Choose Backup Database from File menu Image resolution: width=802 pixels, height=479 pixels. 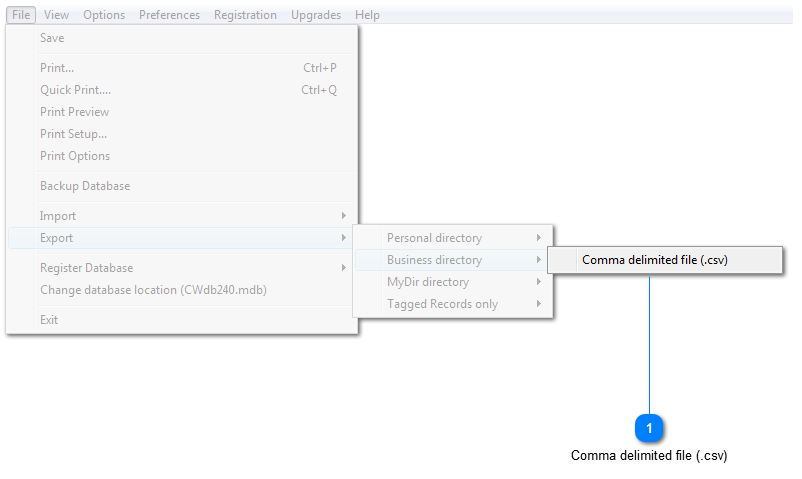[85, 186]
